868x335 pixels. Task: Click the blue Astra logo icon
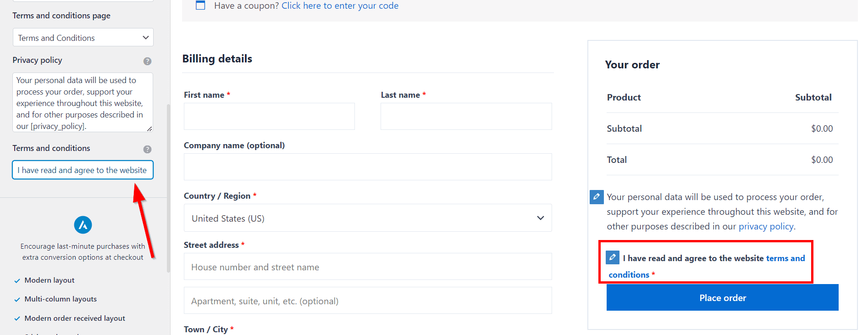click(83, 225)
